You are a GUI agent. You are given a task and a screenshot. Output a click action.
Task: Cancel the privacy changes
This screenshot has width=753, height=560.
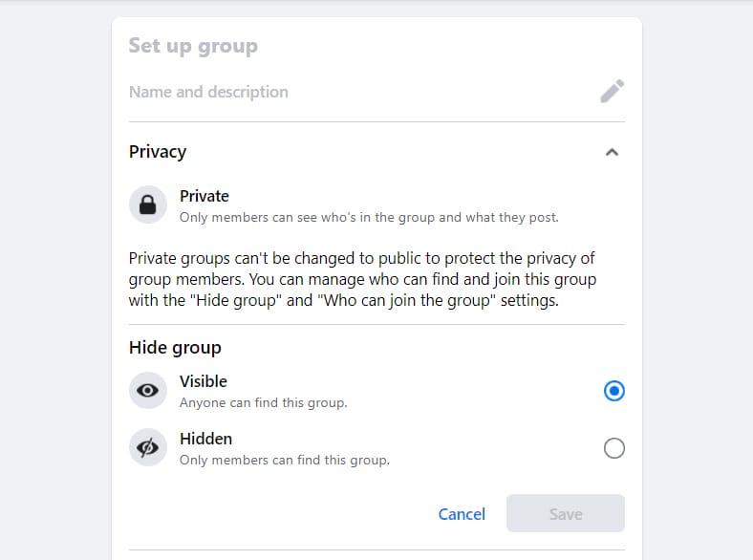point(462,514)
